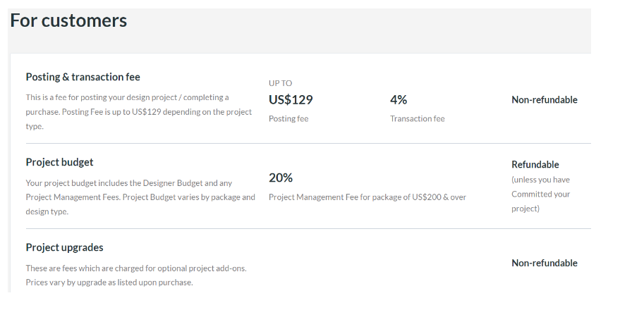The height and width of the screenshot is (322, 644).
Task: Select the 'Posting fee' label
Action: tap(288, 118)
